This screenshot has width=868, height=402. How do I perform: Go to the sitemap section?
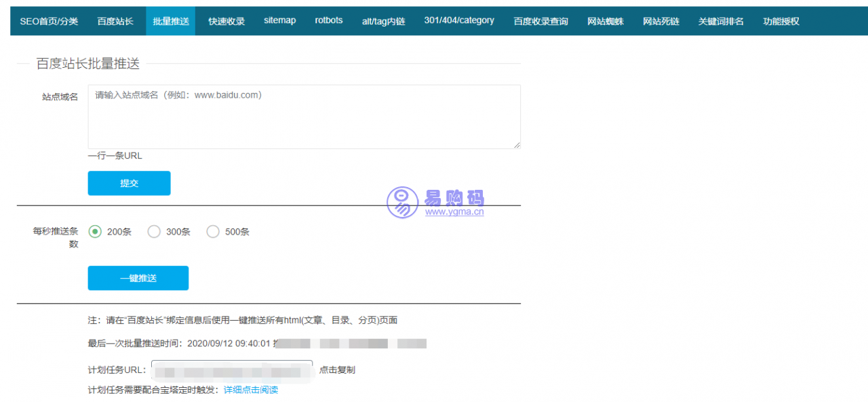279,20
